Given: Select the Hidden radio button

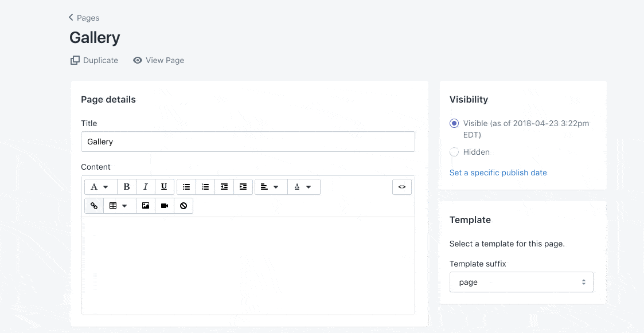Looking at the screenshot, I should point(454,152).
